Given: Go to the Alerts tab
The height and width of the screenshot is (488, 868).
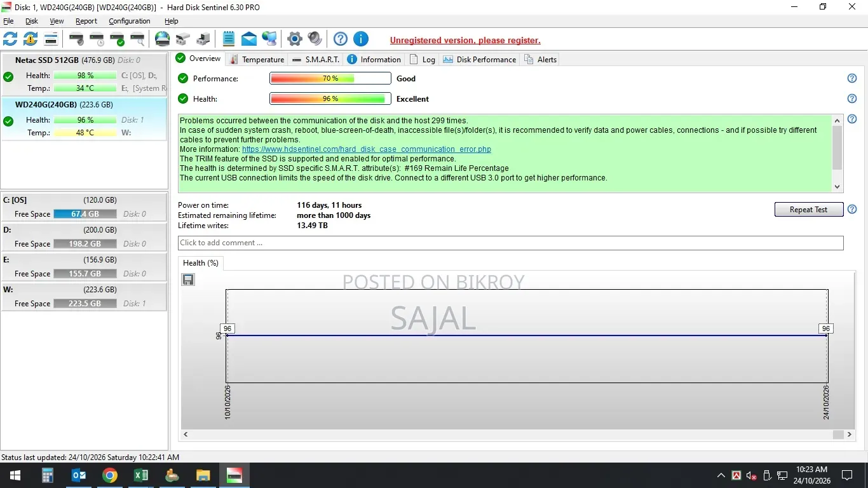Looking at the screenshot, I should [x=541, y=59].
